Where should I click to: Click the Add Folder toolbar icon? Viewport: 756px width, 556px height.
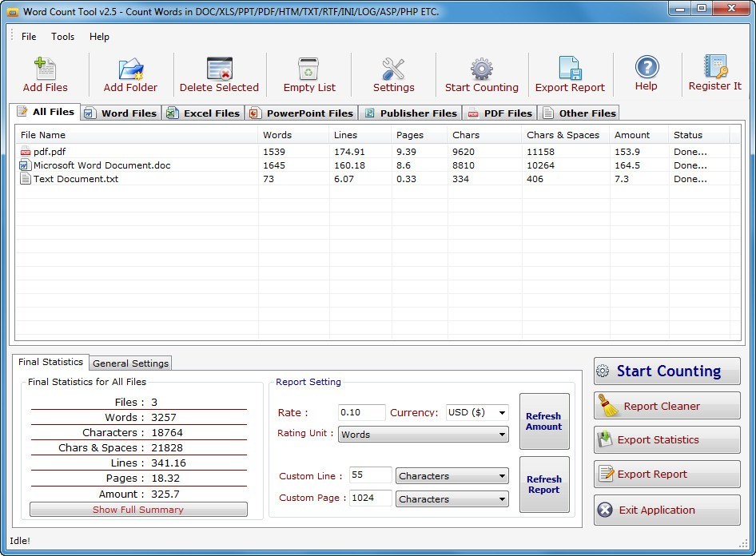pos(130,69)
